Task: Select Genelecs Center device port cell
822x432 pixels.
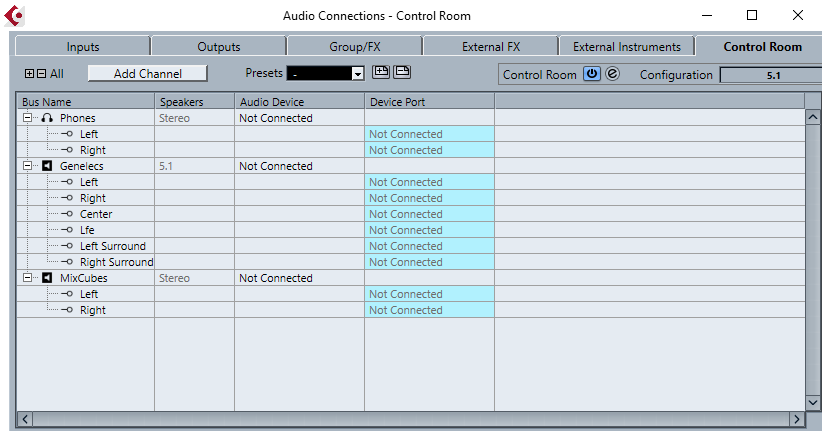Action: pos(429,214)
